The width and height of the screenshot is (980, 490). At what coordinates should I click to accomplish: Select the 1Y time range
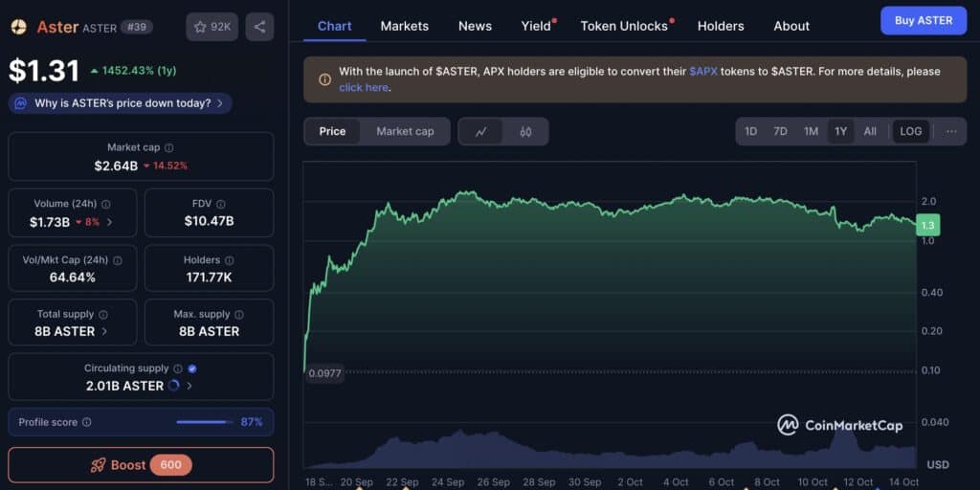(840, 131)
